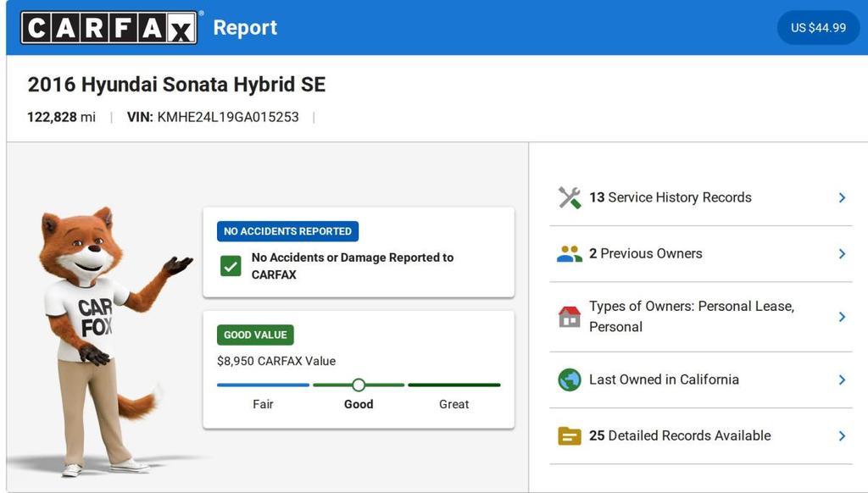Open 13 Service History Records
868x493 pixels.
coord(701,197)
